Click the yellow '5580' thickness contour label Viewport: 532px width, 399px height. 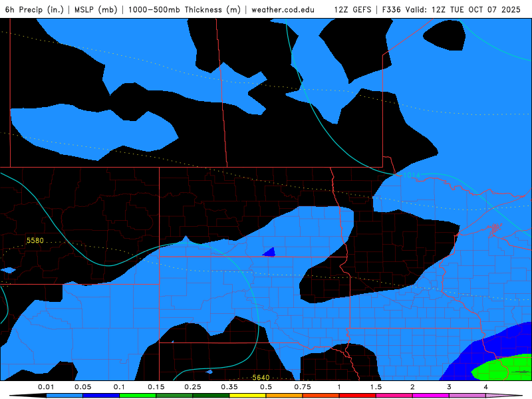pos(35,241)
